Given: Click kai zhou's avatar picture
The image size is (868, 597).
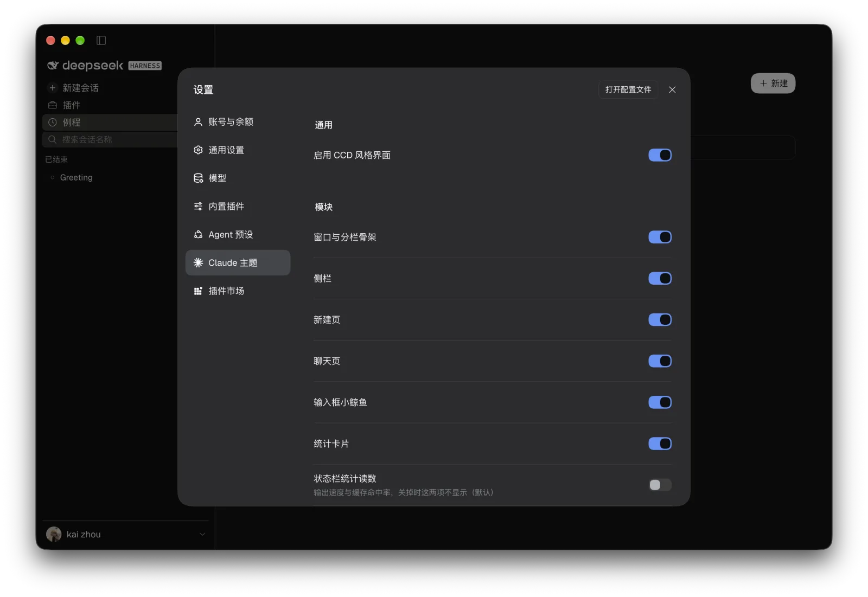Looking at the screenshot, I should 54,535.
